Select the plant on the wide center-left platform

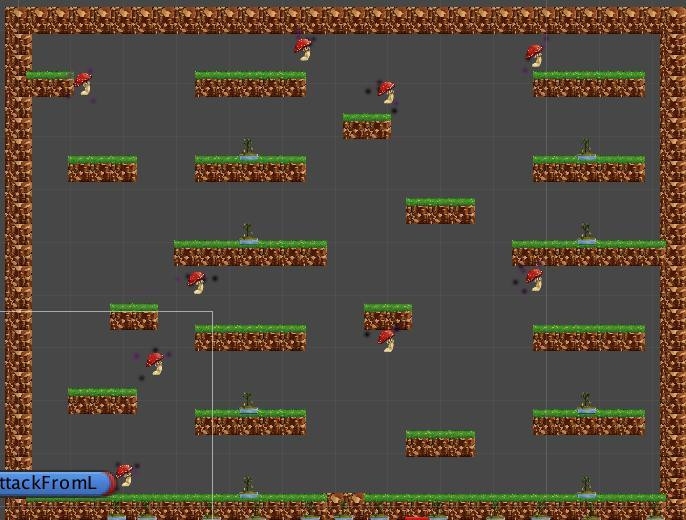click(x=248, y=234)
